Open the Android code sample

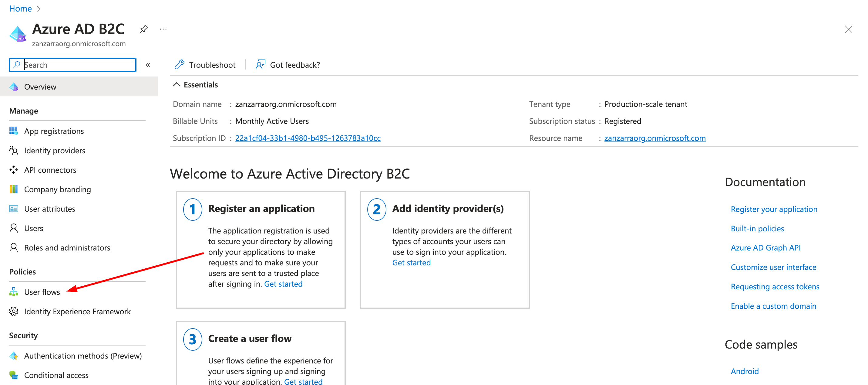click(x=744, y=371)
